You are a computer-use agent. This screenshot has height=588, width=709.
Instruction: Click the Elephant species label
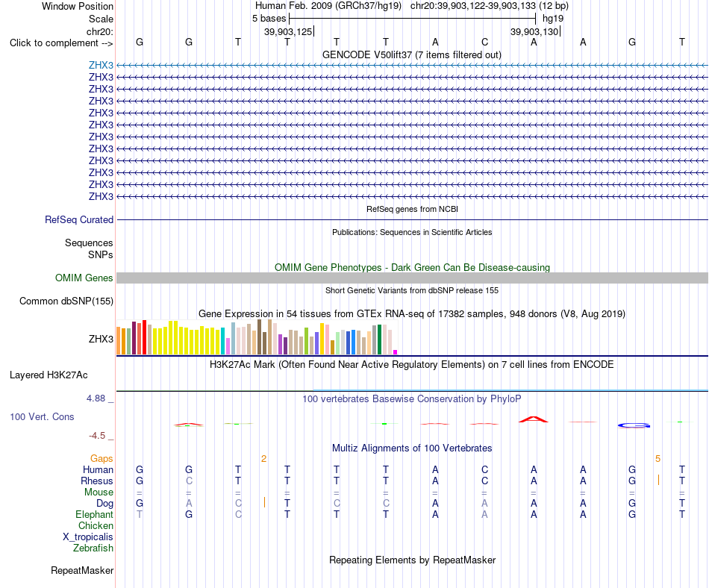[94, 514]
